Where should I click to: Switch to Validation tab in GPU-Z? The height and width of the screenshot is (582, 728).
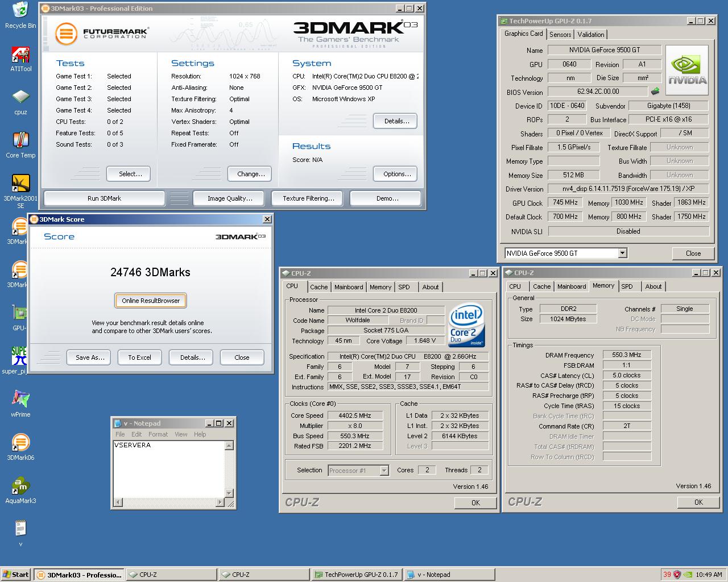click(x=591, y=35)
